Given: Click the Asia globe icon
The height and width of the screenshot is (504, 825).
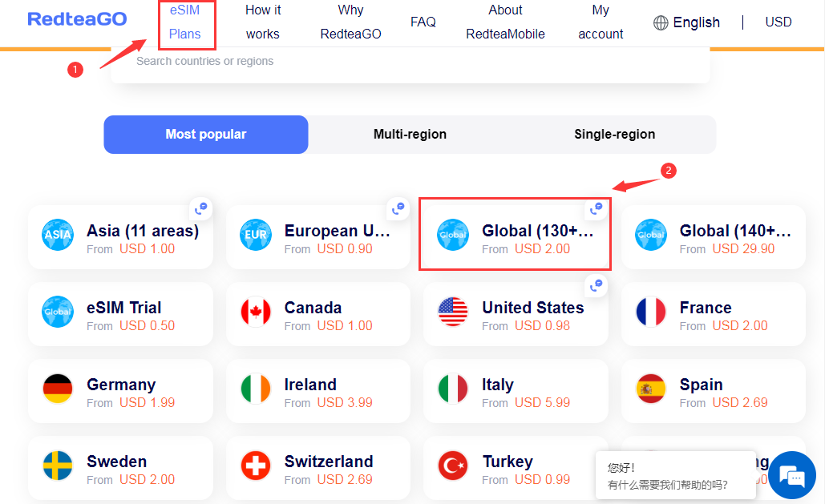Looking at the screenshot, I should coord(58,236).
